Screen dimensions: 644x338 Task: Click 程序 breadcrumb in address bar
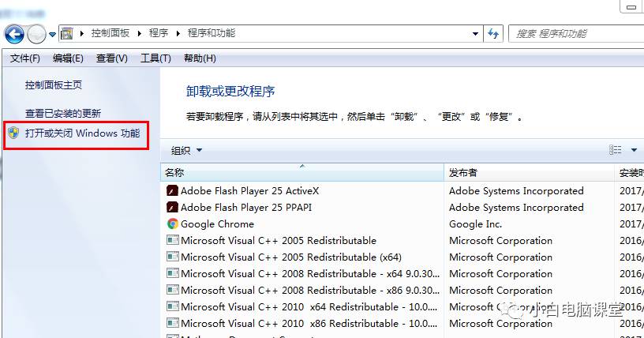pyautogui.click(x=159, y=33)
